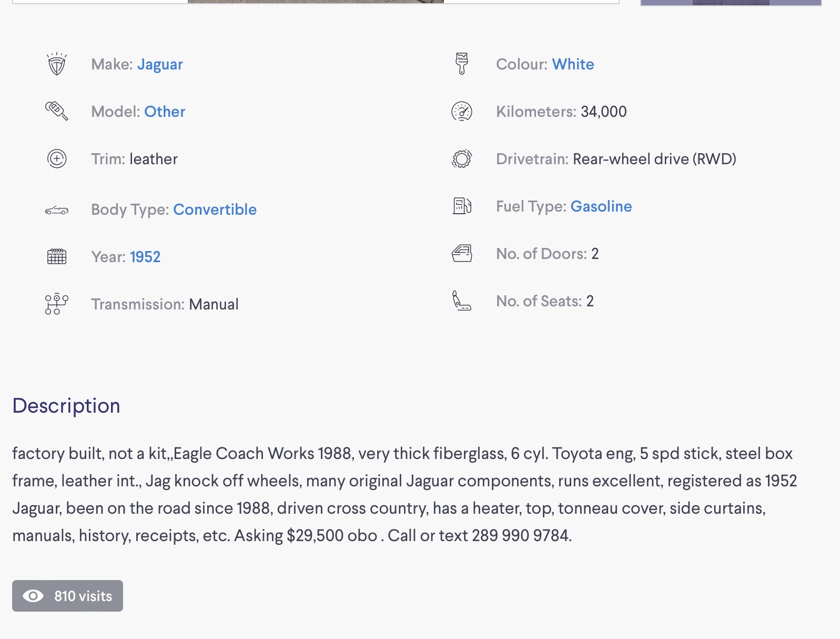Open the 1952 year link
The width and height of the screenshot is (840, 639).
coord(145,257)
